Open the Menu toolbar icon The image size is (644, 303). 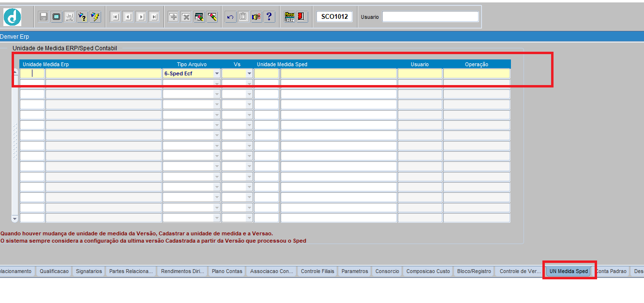coord(289,17)
